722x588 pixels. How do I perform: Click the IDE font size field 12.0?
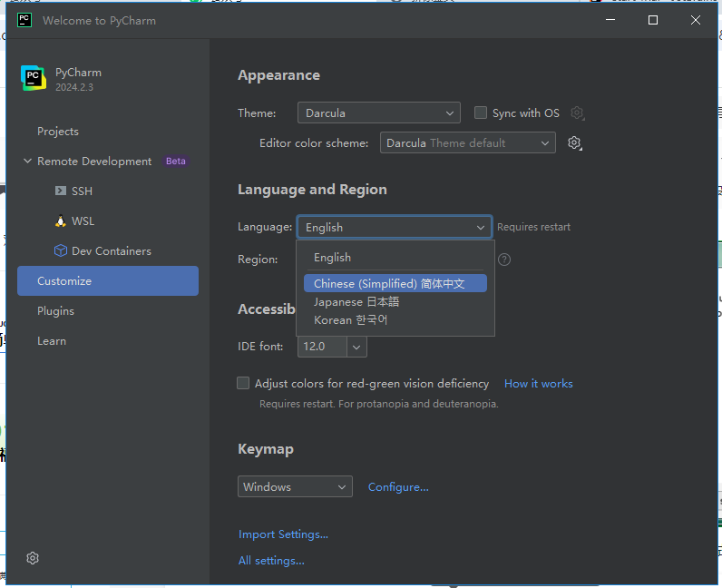coord(322,347)
